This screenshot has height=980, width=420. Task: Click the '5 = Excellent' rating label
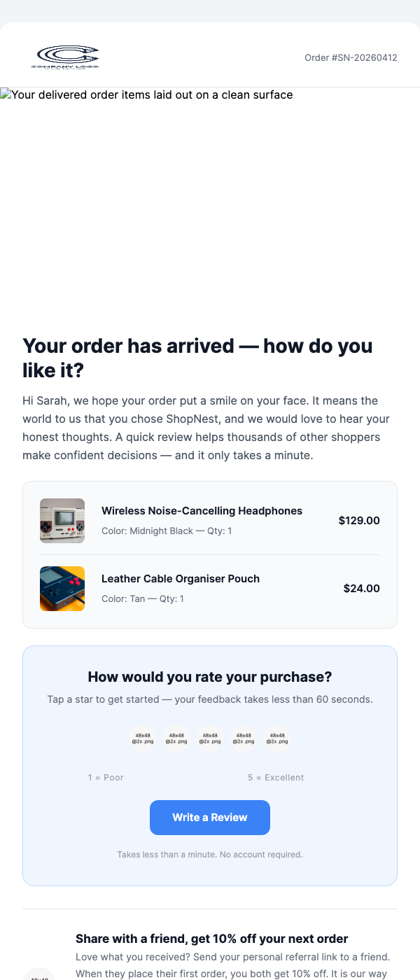(276, 777)
